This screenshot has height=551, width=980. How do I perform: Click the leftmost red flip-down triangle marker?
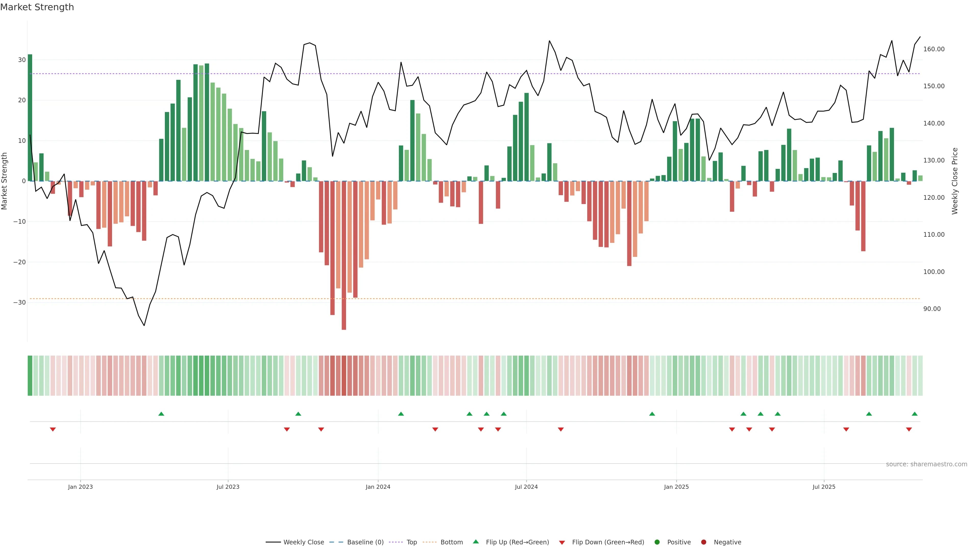click(53, 429)
